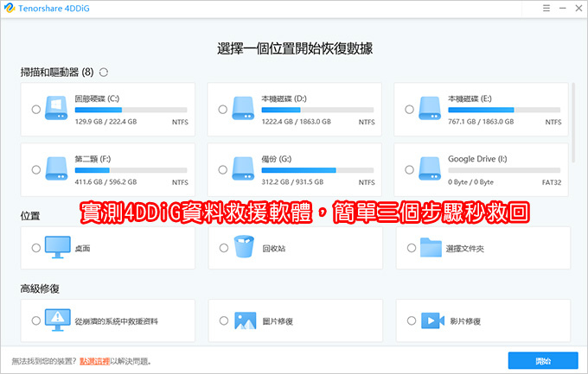Click the photo repair picture icon
Viewport: 588px width, 374px height.
(x=246, y=320)
